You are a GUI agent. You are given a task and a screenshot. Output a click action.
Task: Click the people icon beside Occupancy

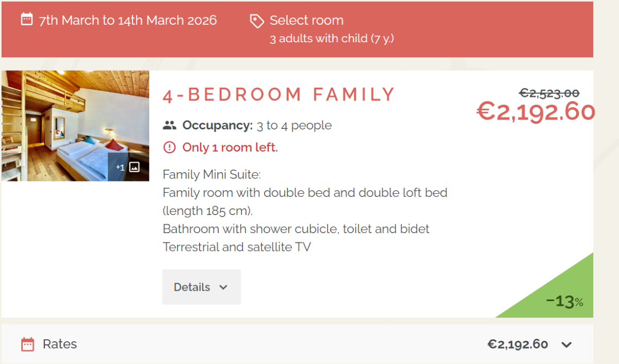169,125
